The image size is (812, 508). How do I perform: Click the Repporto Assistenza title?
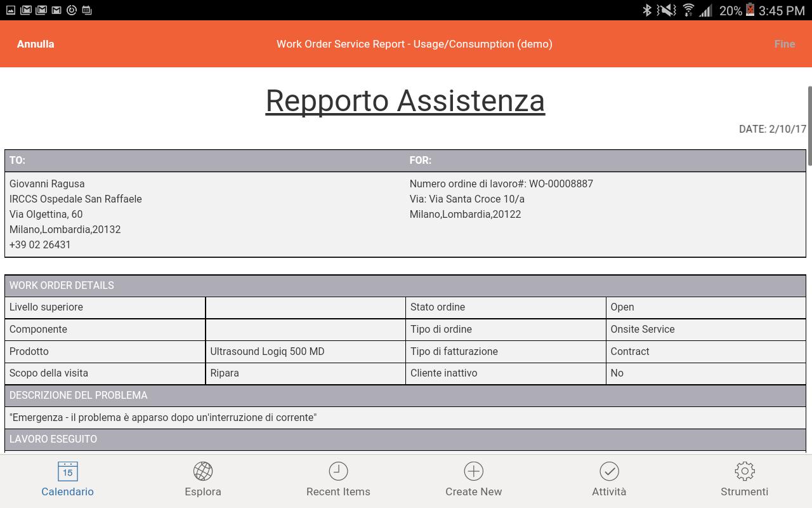point(405,100)
